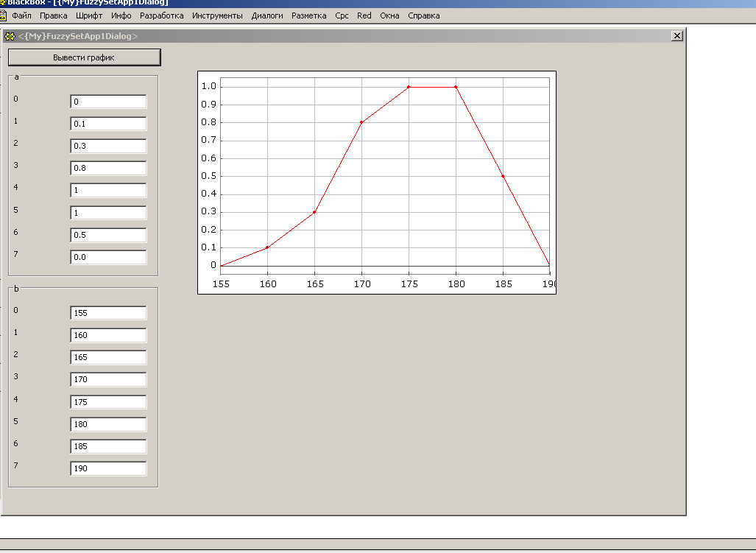This screenshot has height=553, width=756.
Task: Click the group b field containing 155
Action: (108, 313)
